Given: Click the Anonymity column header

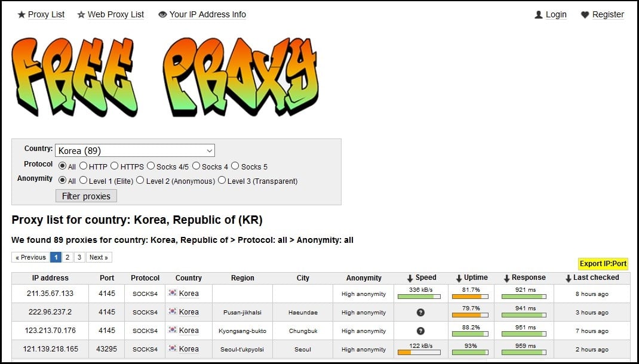Looking at the screenshot, I should click(364, 278).
